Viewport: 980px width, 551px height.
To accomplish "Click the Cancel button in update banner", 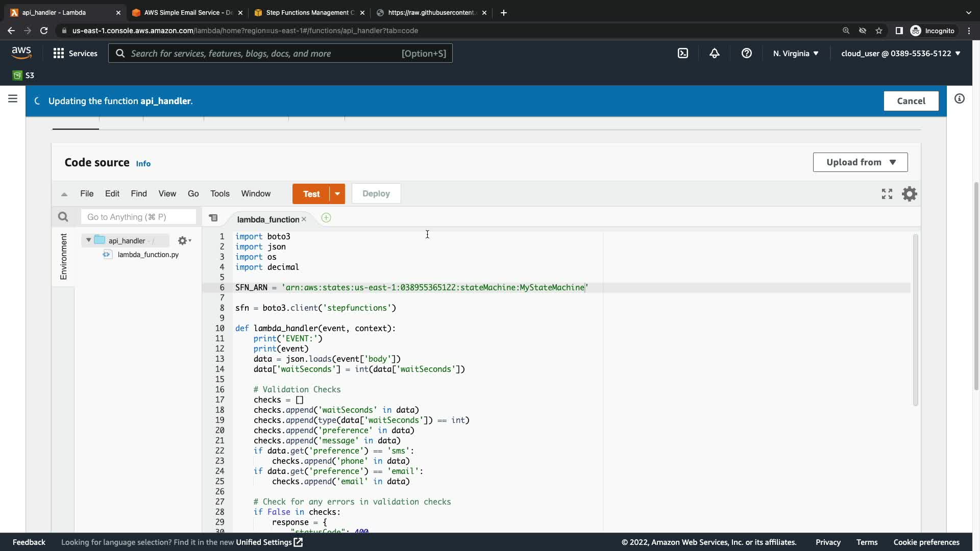I will [x=911, y=101].
